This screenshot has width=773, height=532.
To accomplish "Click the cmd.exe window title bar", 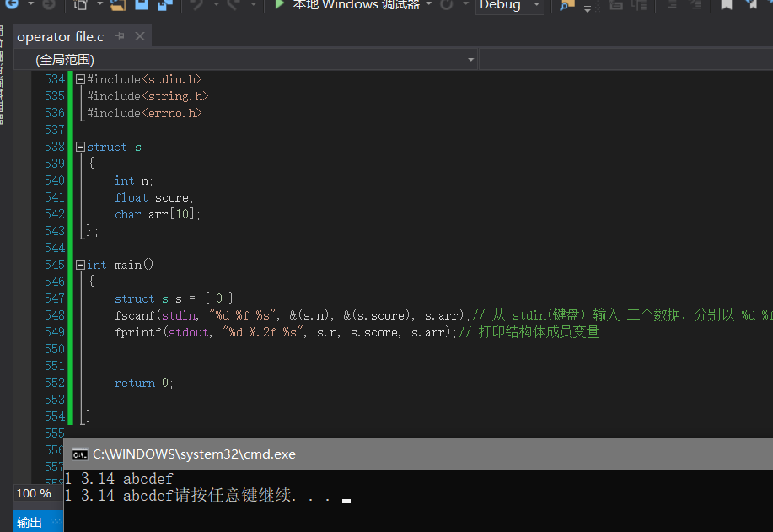I will (x=418, y=454).
